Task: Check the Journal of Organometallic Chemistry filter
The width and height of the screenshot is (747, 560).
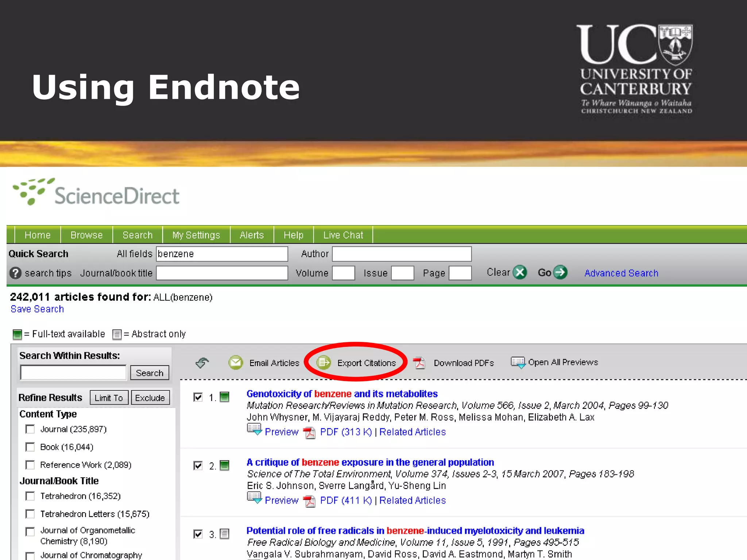Action: click(x=30, y=532)
